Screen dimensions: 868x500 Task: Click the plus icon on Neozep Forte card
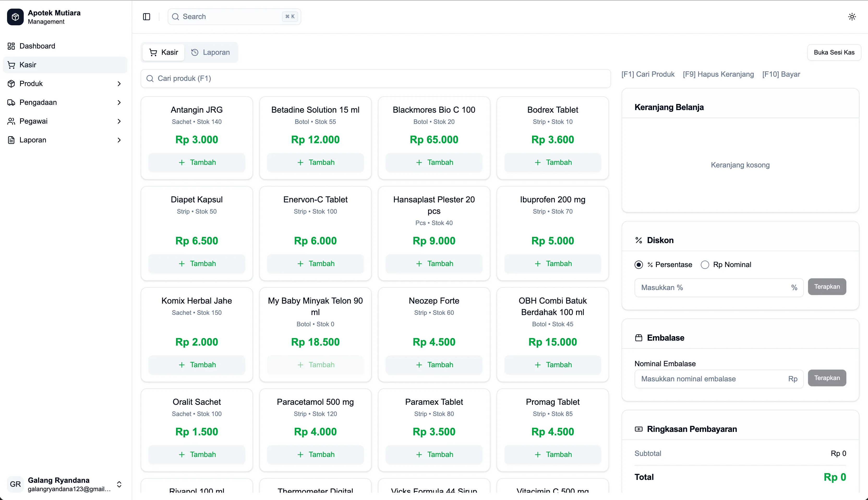[x=419, y=365]
